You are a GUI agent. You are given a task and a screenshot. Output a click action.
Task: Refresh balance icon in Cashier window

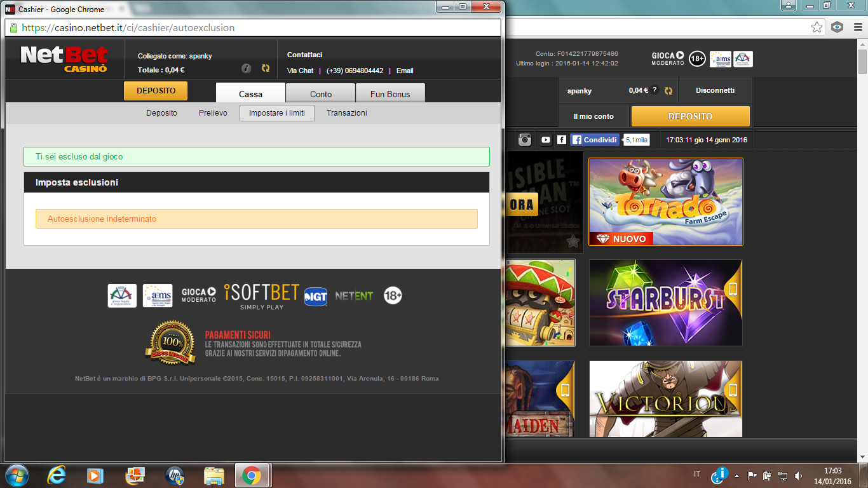pyautogui.click(x=266, y=69)
